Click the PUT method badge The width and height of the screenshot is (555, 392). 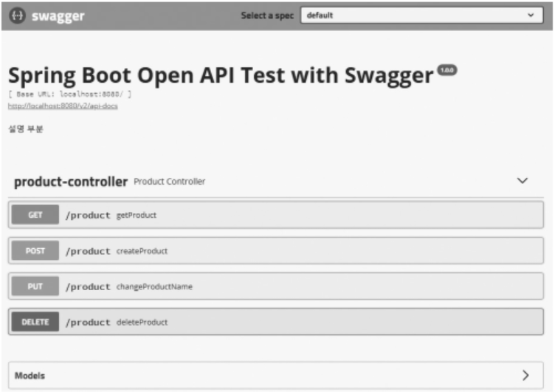tap(35, 286)
